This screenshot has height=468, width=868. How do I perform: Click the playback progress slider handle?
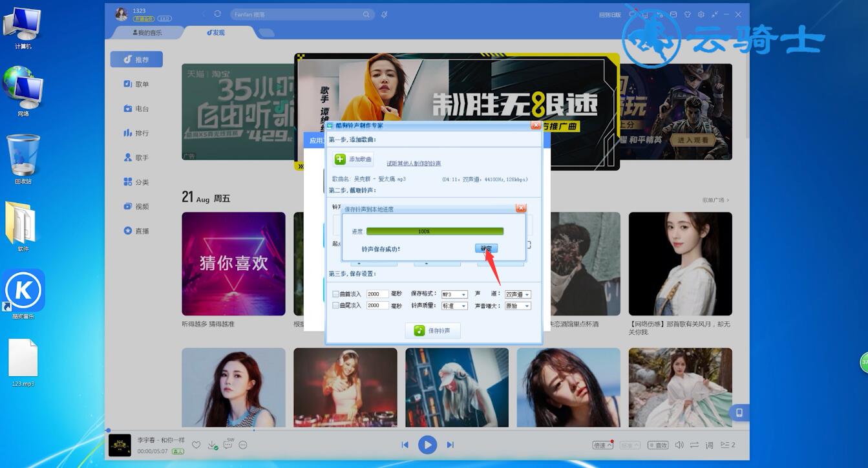point(108,430)
